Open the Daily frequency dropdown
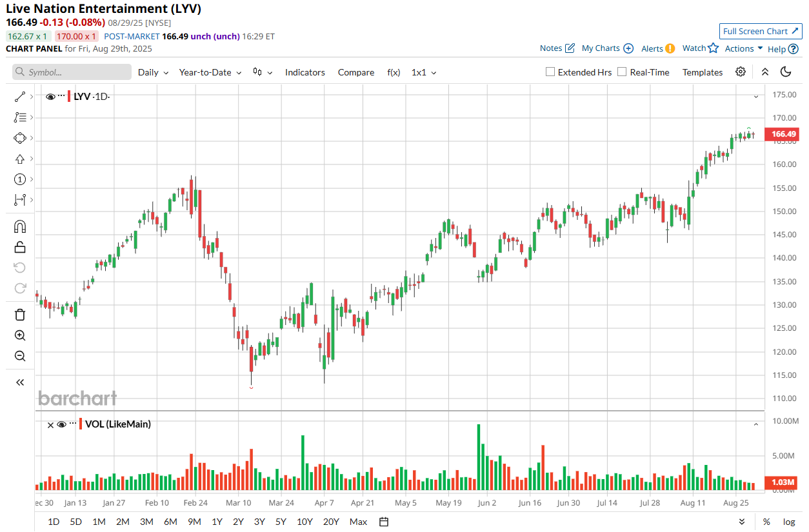This screenshot has height=532, width=809. click(x=154, y=72)
